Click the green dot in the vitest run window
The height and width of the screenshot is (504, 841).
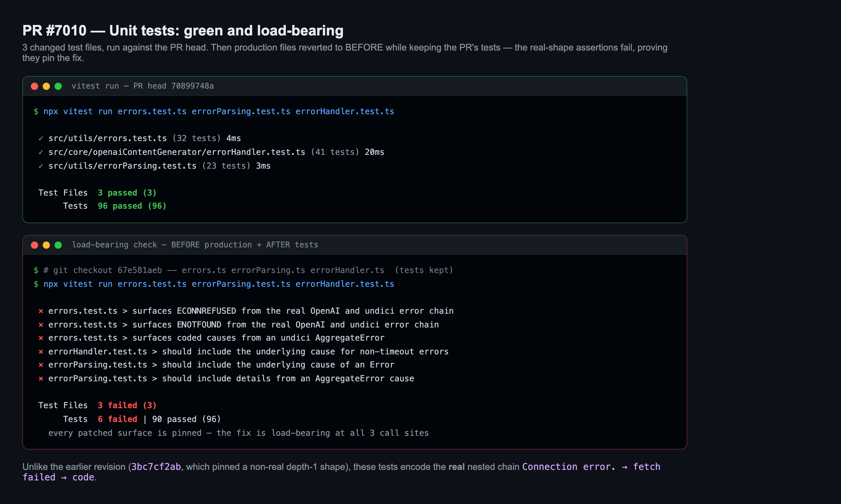[58, 86]
